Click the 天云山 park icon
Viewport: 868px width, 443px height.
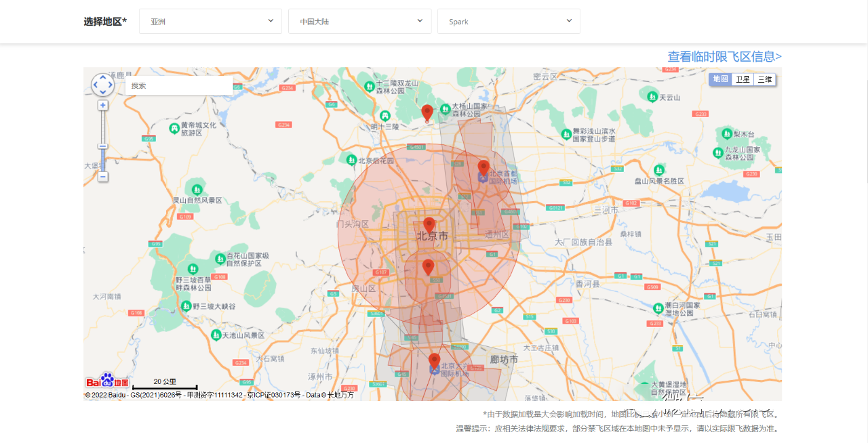click(652, 97)
